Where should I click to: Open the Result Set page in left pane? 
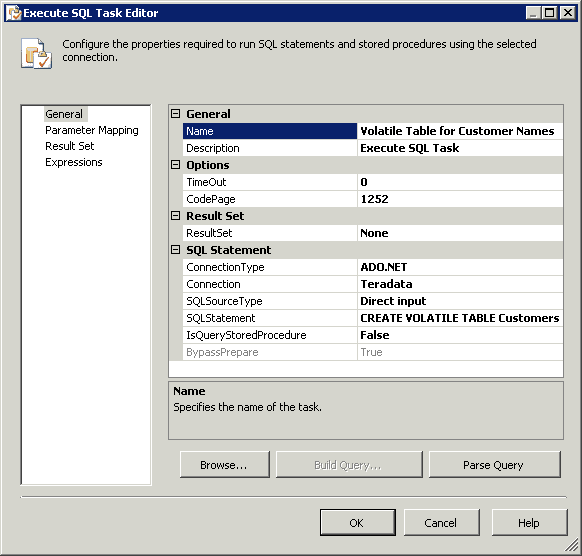70,146
